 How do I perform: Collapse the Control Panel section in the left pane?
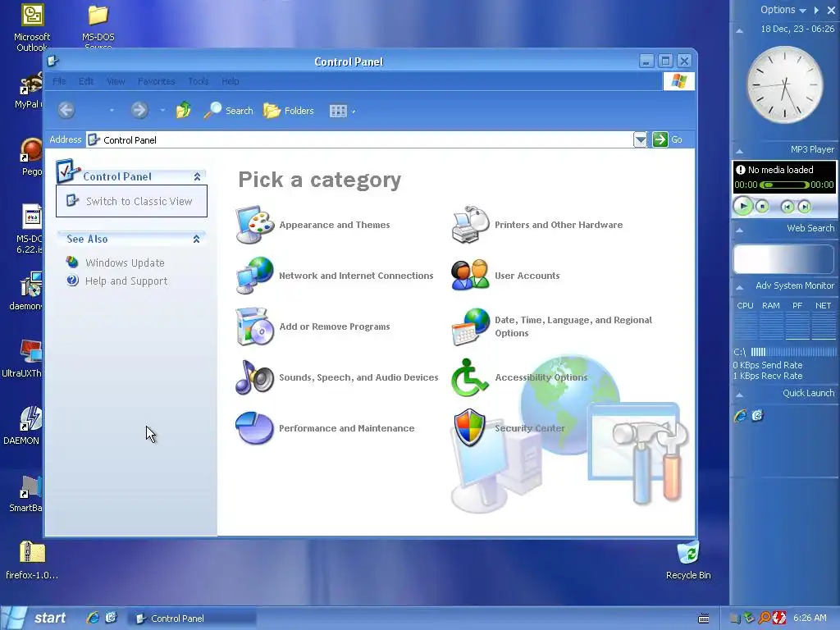(x=197, y=177)
